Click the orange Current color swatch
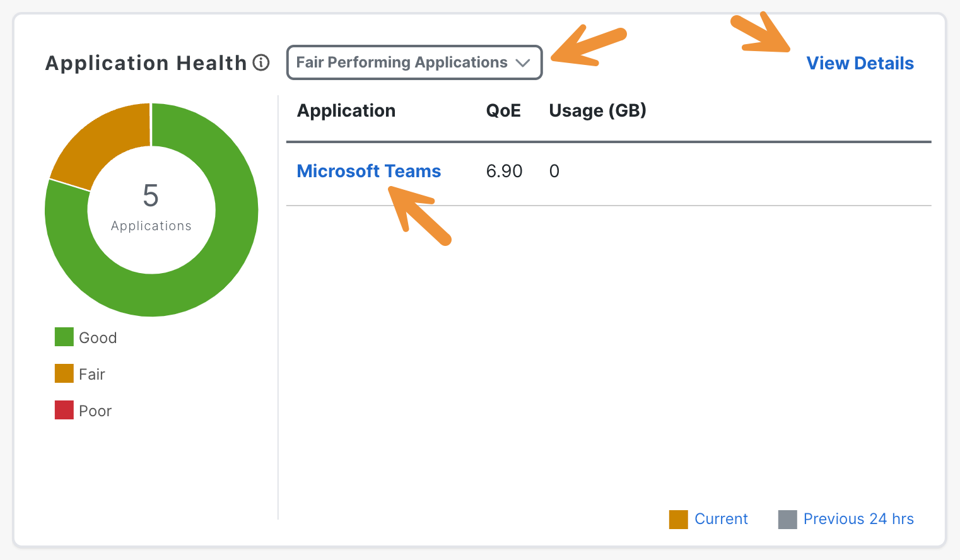This screenshot has height=560, width=960. 679,520
